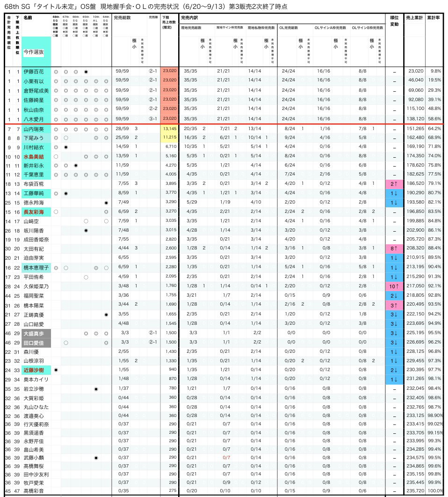Click the pink 8↑ rank change for 太田有紀
This screenshot has width=448, height=497.
(394, 248)
